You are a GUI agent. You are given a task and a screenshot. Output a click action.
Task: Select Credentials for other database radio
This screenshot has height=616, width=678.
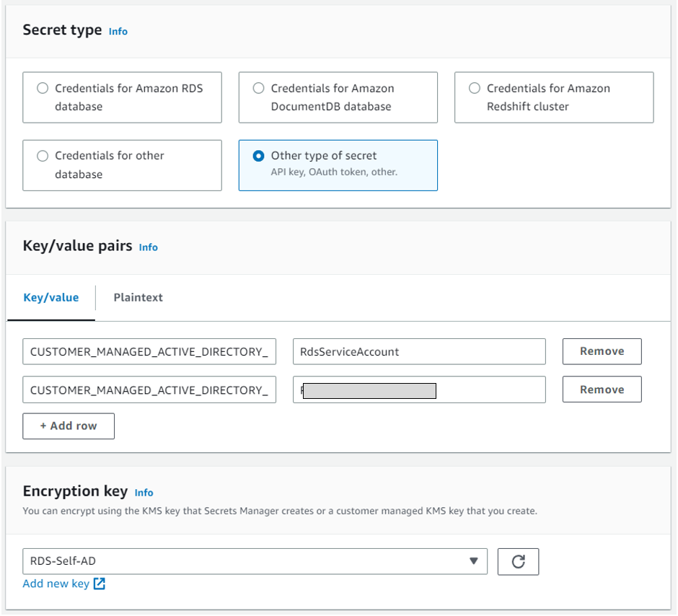[x=43, y=156]
